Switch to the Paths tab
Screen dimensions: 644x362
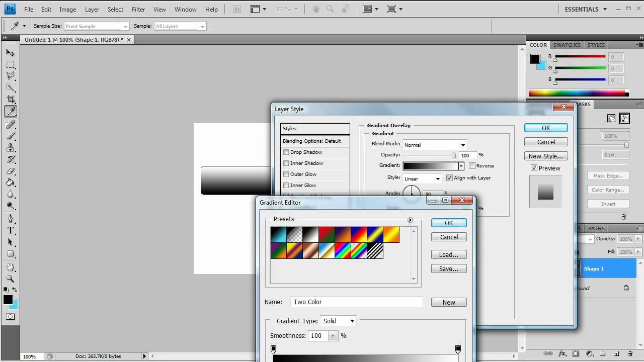tap(596, 228)
